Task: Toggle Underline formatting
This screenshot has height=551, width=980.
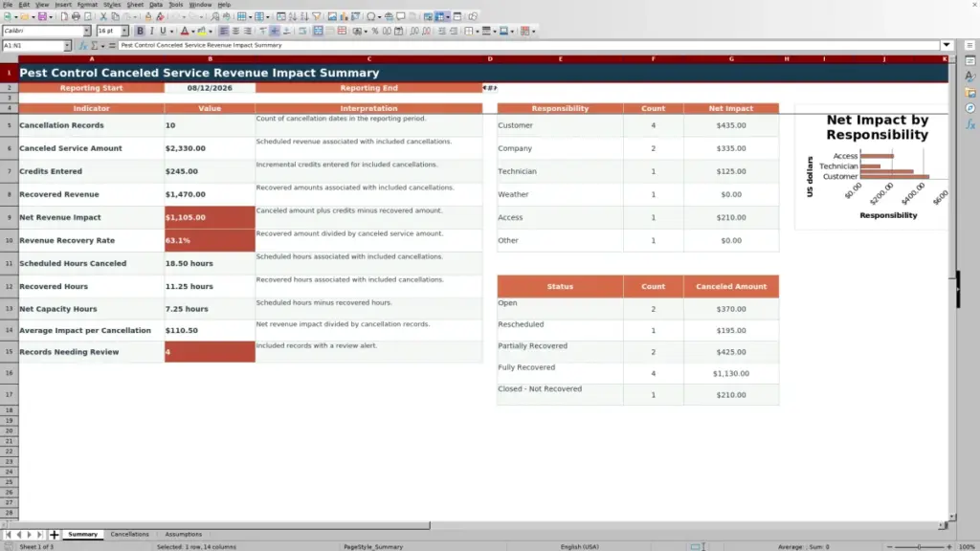Action: click(163, 32)
